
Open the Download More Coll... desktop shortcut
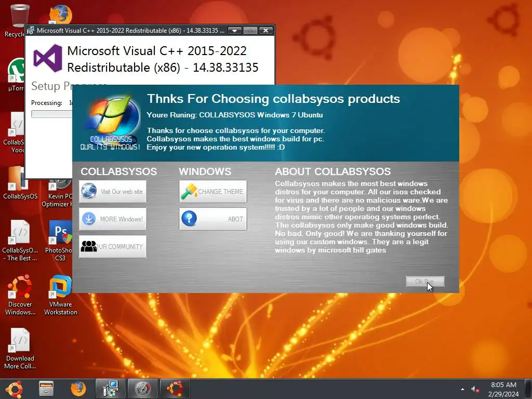coord(20,349)
